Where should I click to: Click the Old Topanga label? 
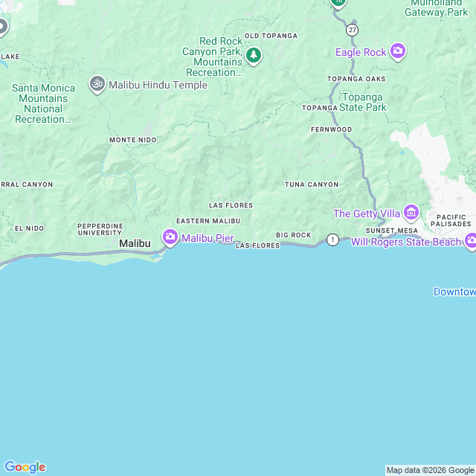coord(271,36)
